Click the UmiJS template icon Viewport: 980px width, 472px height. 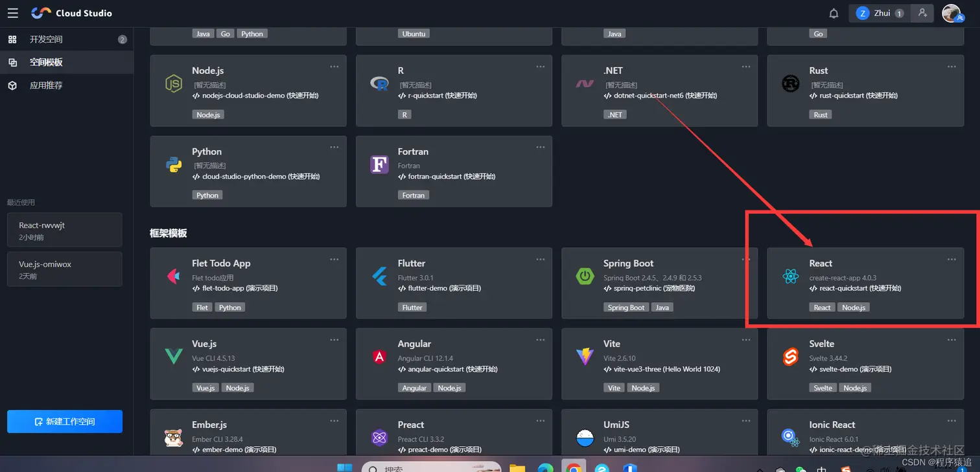[585, 438]
